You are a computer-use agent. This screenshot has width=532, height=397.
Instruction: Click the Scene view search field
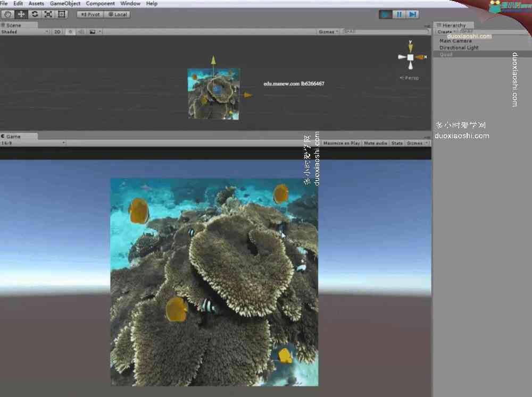(x=386, y=31)
